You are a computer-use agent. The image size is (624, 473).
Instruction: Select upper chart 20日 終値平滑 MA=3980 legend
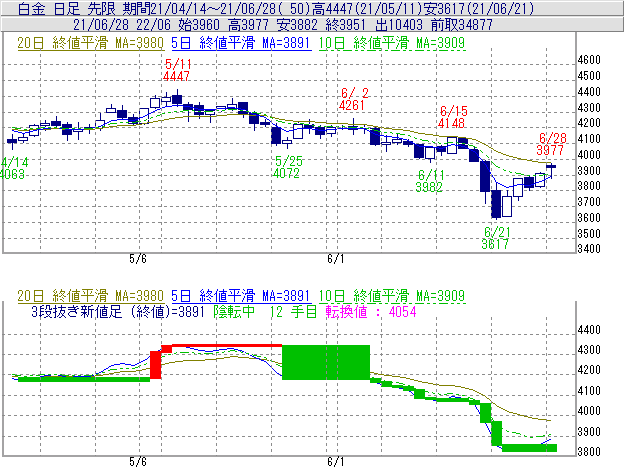pos(90,43)
